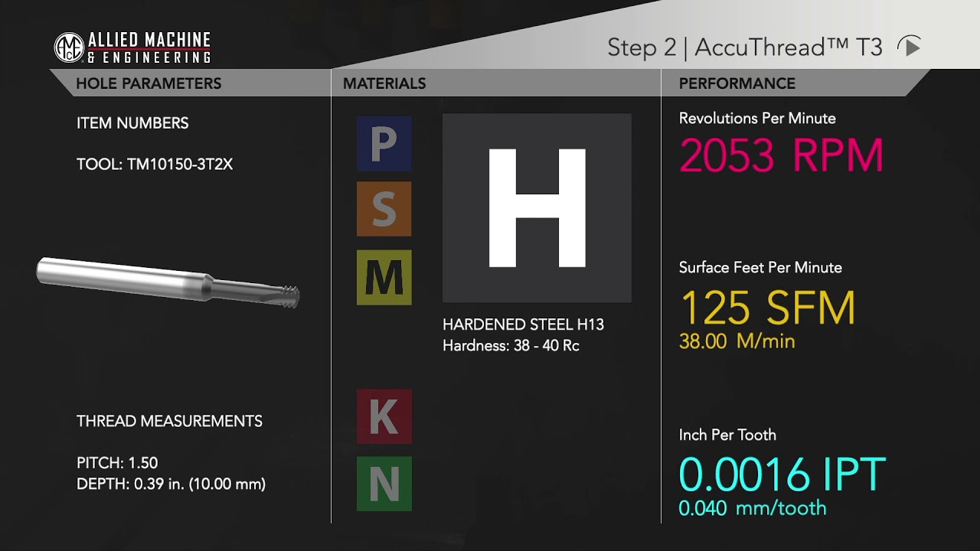The width and height of the screenshot is (980, 551).
Task: Click the 125 SFM value
Action: pyautogui.click(x=767, y=307)
